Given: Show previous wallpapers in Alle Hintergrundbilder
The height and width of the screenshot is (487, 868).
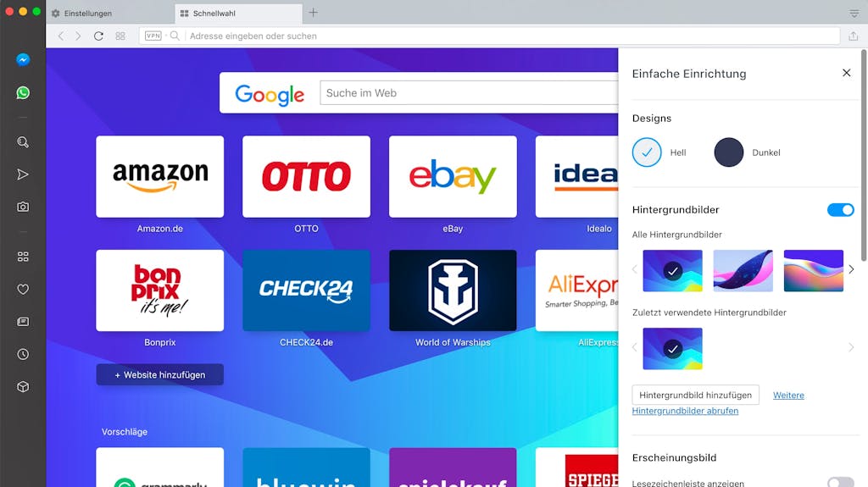Looking at the screenshot, I should click(635, 269).
